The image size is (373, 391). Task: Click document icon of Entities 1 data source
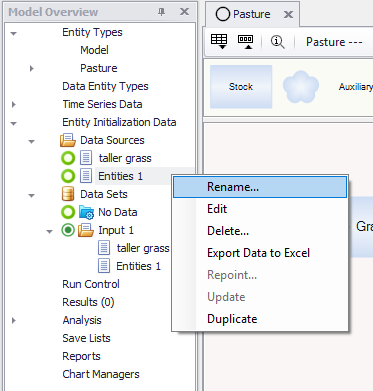coord(86,176)
